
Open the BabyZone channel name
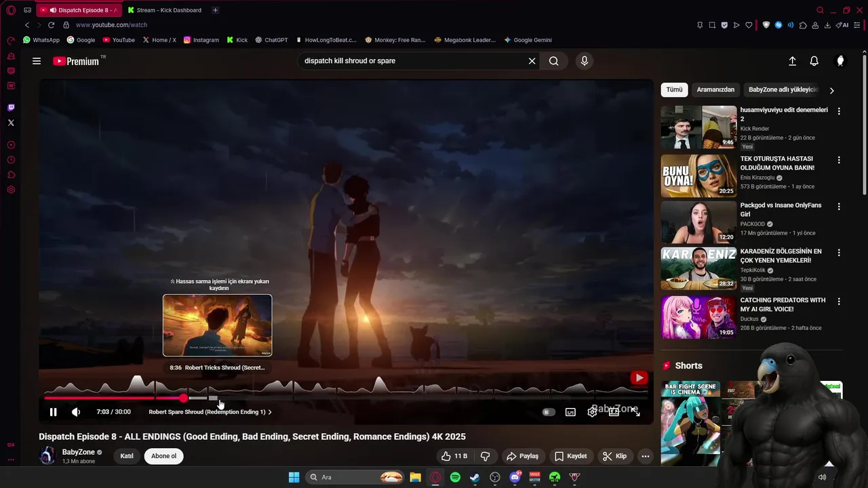click(x=78, y=452)
